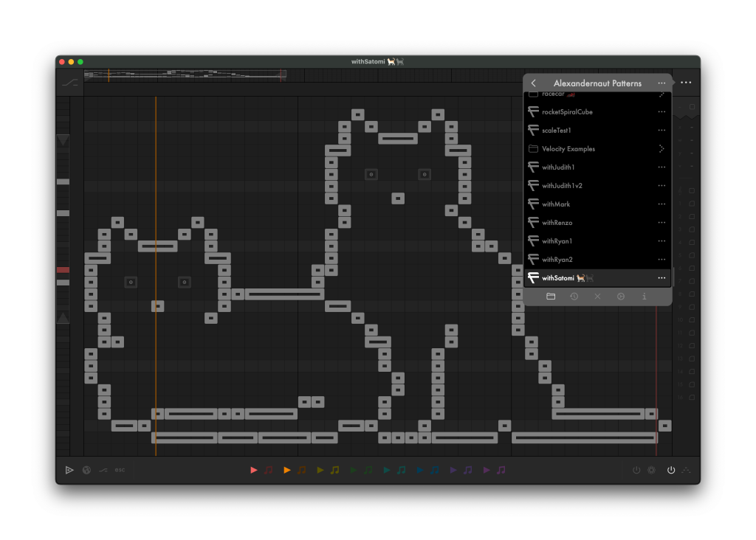756x540 pixels.
Task: Click the purple music note at far right
Action: pos(501,470)
